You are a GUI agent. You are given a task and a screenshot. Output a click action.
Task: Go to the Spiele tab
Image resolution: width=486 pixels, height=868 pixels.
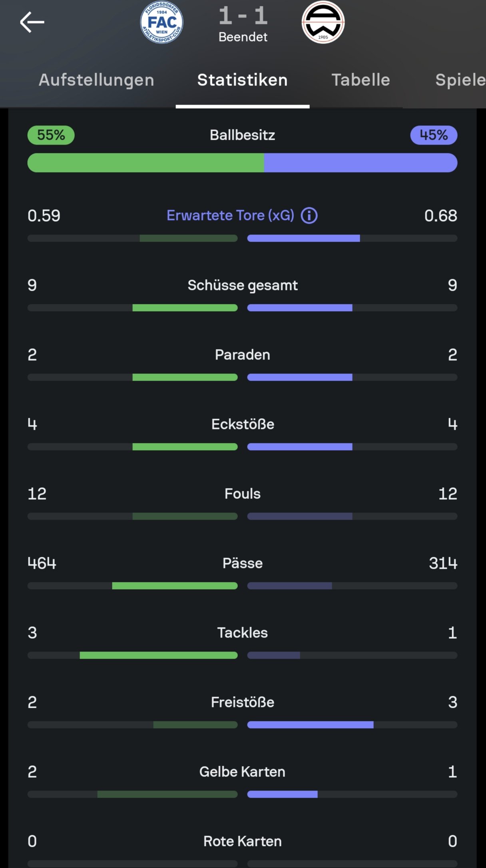point(460,80)
